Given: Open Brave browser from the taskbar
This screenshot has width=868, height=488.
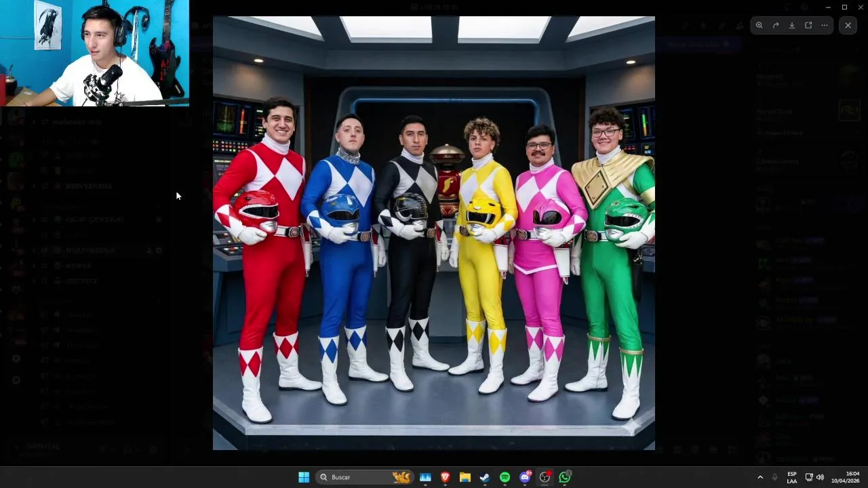Looking at the screenshot, I should 445,477.
